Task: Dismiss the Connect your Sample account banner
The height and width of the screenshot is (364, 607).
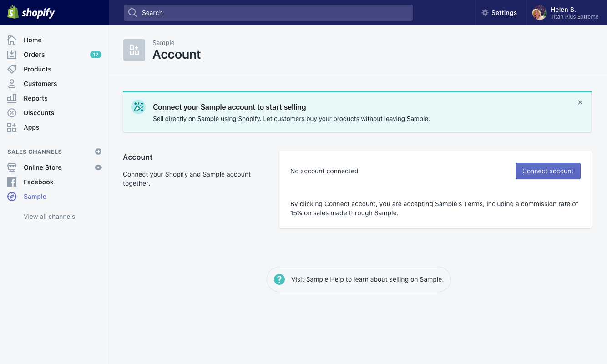Action: (580, 102)
